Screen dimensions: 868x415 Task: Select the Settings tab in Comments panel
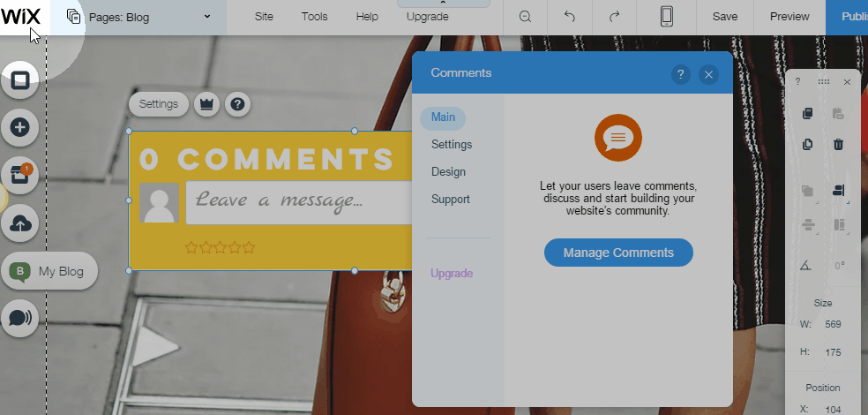[x=452, y=145]
